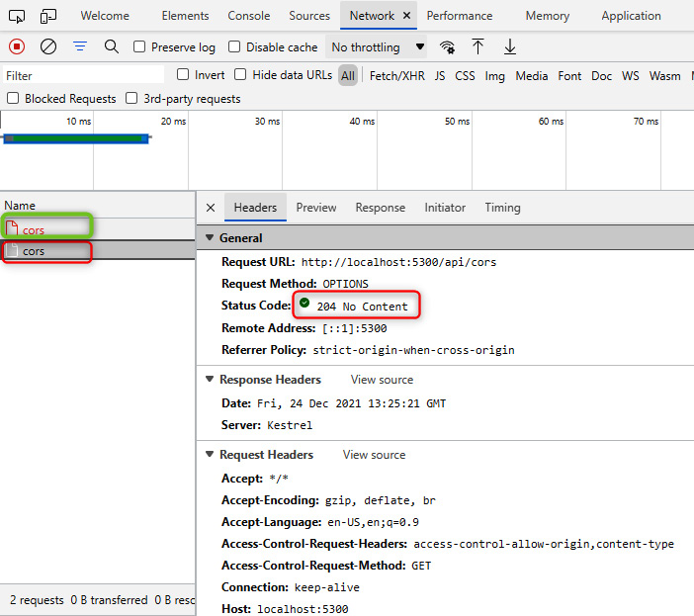This screenshot has height=616, width=694.
Task: Click the Host value localhost:5300
Action: pyautogui.click(x=303, y=609)
